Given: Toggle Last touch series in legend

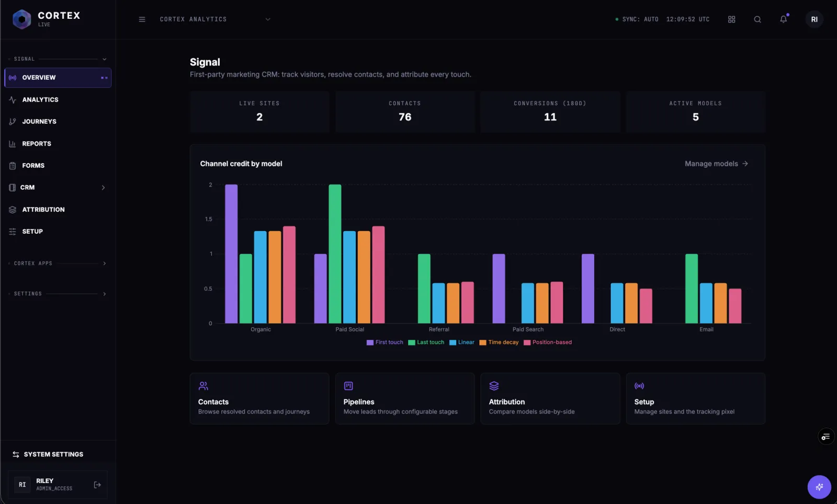Looking at the screenshot, I should 426,342.
